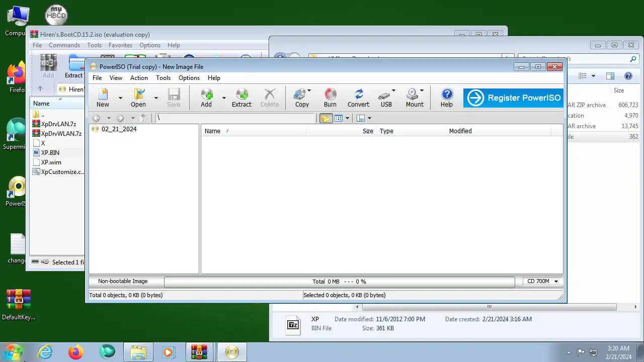Click the Register PowerISO banner button

pyautogui.click(x=513, y=98)
